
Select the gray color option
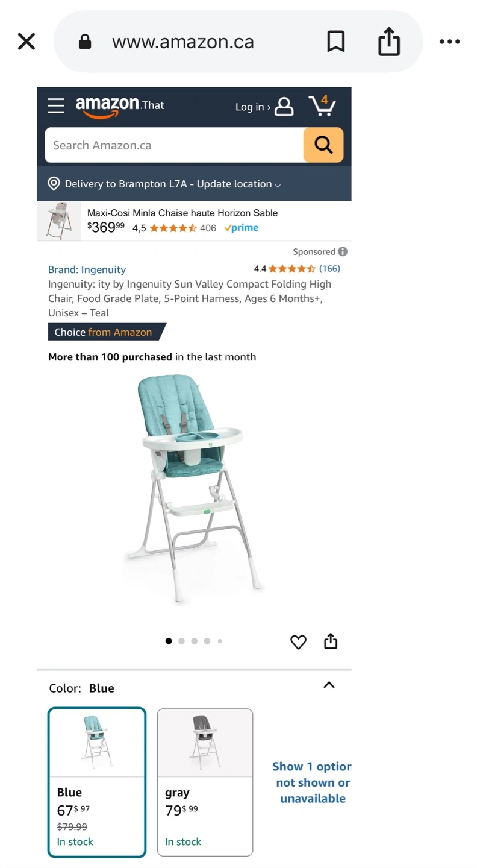[205, 782]
